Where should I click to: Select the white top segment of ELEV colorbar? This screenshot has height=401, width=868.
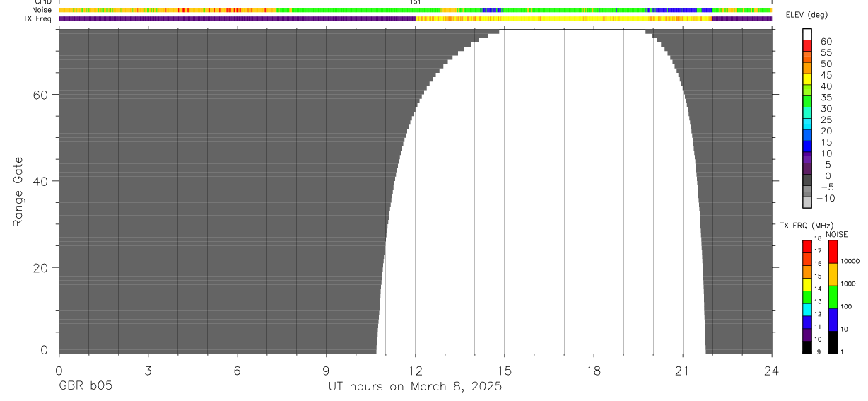[807, 34]
